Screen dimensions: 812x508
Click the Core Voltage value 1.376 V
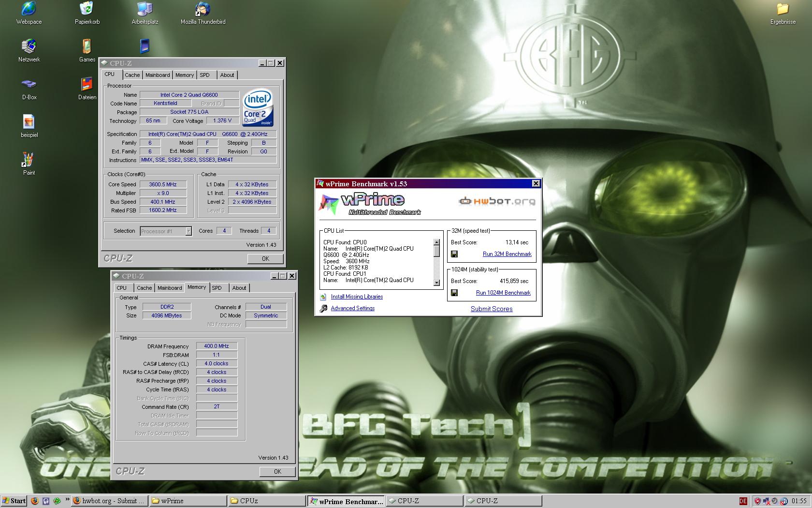point(222,121)
